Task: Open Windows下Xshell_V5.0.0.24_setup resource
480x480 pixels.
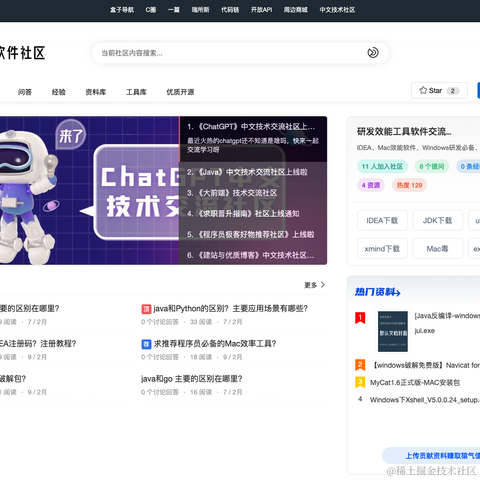Action: [425, 400]
